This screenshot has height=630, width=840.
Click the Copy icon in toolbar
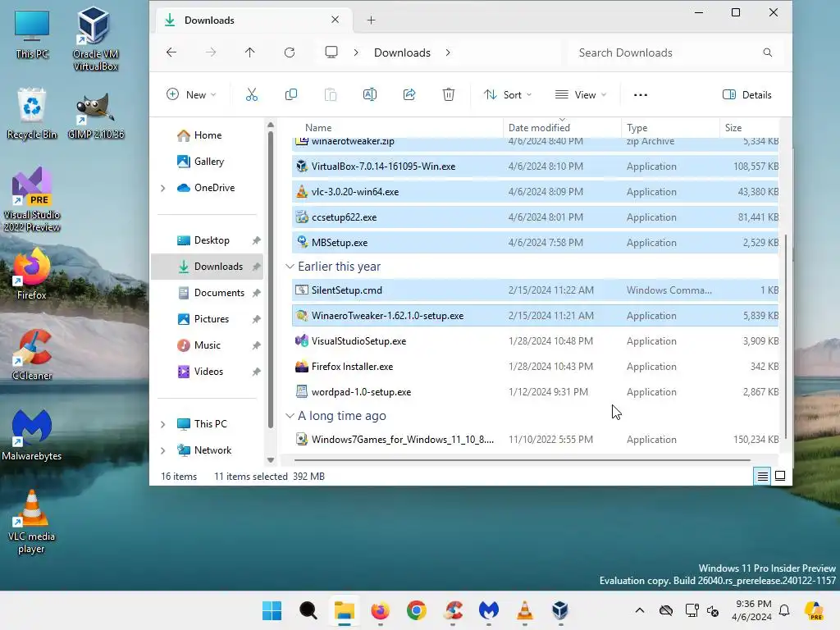pyautogui.click(x=291, y=95)
